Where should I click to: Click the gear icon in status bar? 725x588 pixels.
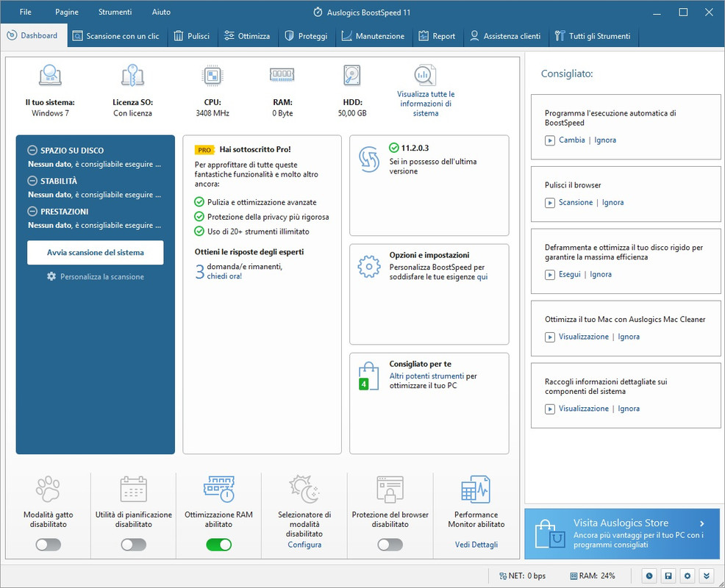point(687,576)
